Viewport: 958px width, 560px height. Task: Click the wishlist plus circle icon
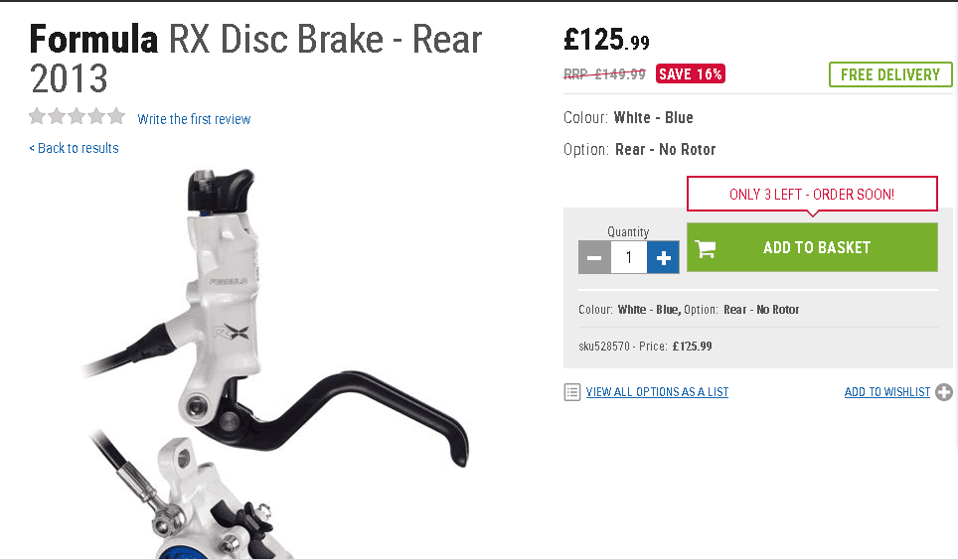tap(944, 392)
